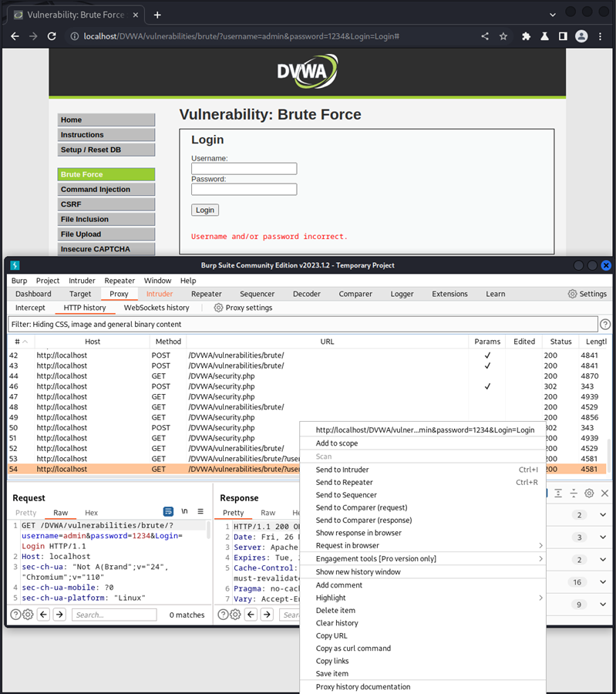The image size is (616, 694).
Task: Select Copy as curl command
Action: pos(422,649)
